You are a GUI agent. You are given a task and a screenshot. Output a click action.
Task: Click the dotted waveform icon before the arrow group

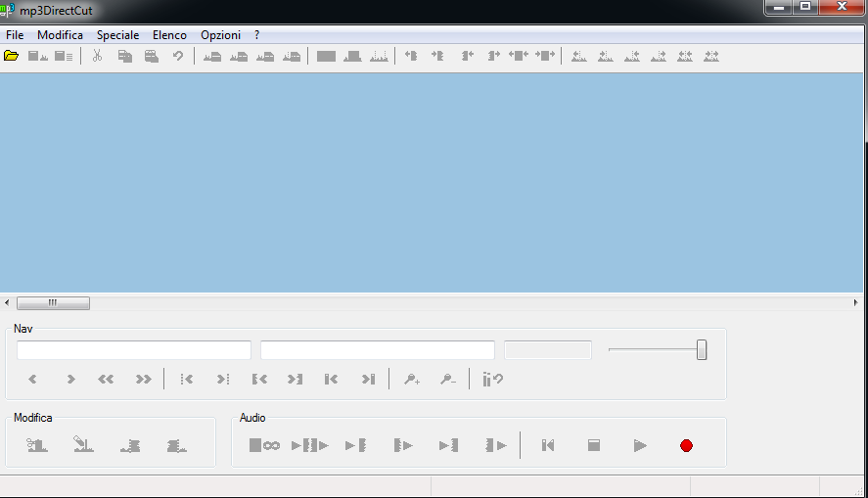379,56
